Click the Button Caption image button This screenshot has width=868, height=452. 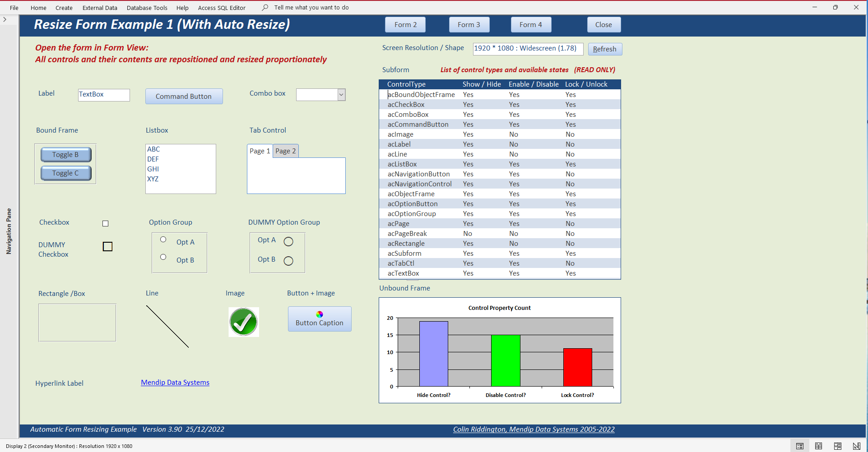(x=320, y=319)
